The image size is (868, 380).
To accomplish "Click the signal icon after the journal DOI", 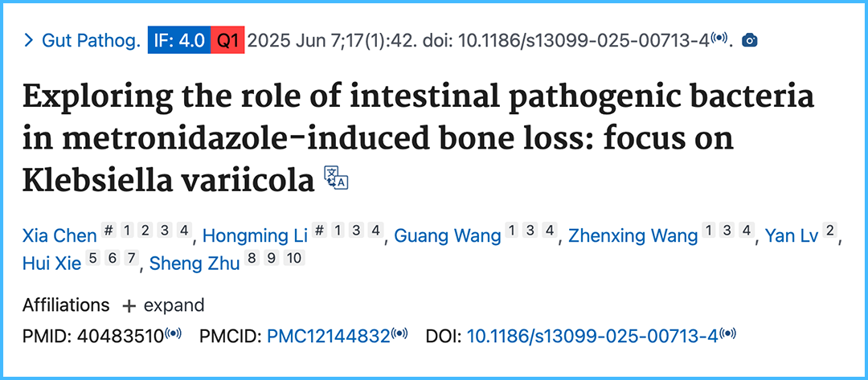I will pyautogui.click(x=719, y=39).
